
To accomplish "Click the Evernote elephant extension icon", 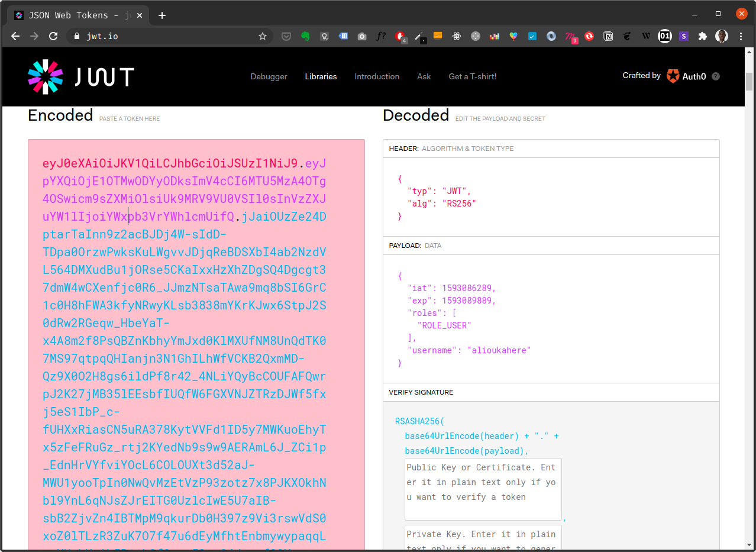I will click(x=305, y=36).
